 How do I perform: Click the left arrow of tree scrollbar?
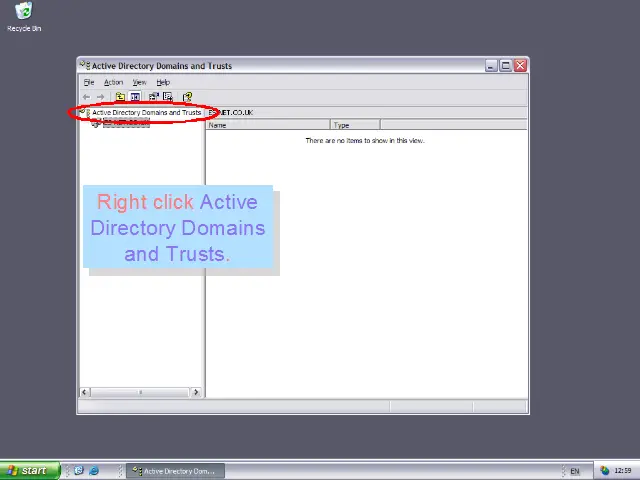tap(84, 392)
